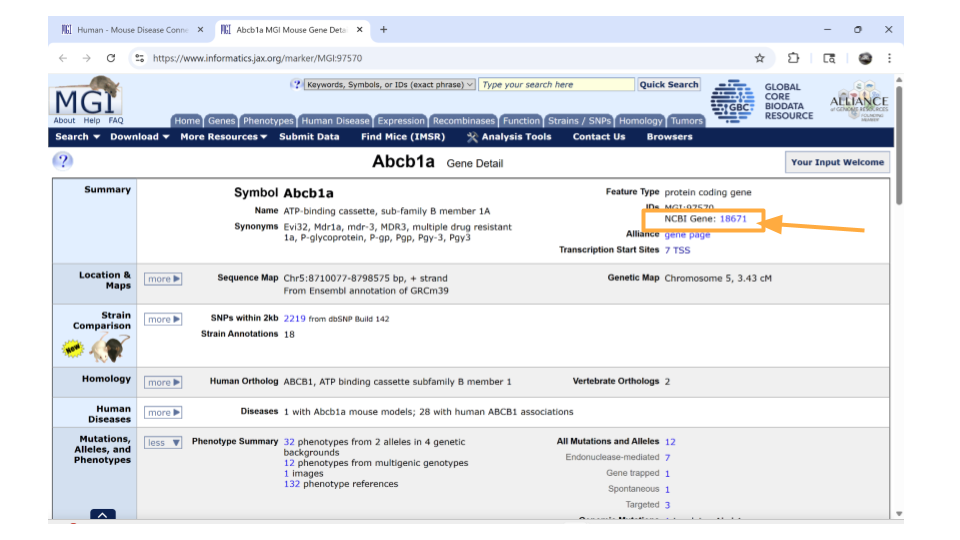Expand the Download menu
Viewport: 960px width, 540px height.
[x=140, y=137]
